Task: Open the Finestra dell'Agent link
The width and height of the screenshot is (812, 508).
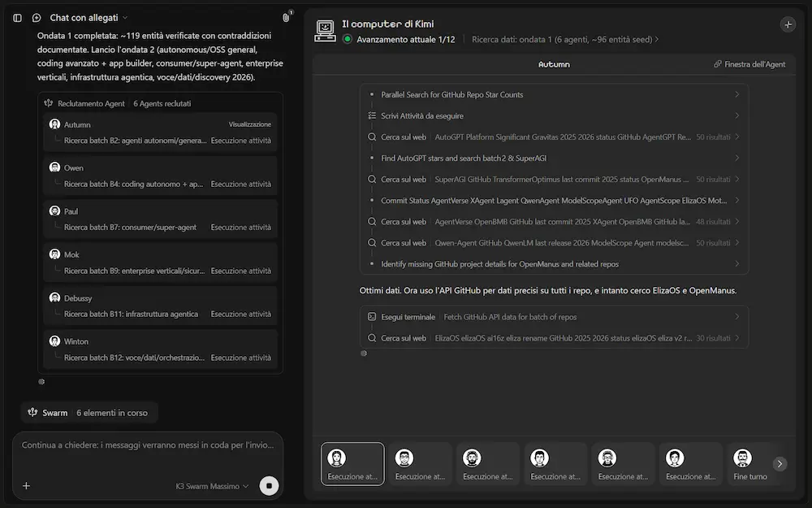Action: coord(749,64)
